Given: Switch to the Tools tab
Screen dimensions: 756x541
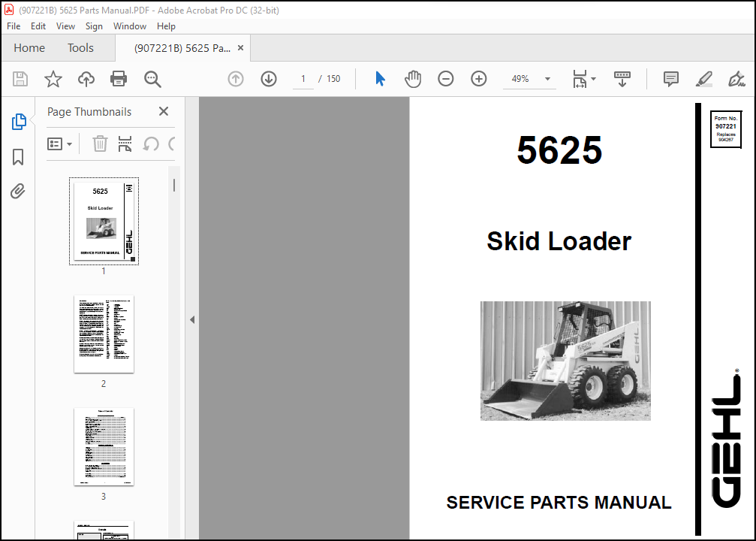Looking at the screenshot, I should [x=80, y=48].
